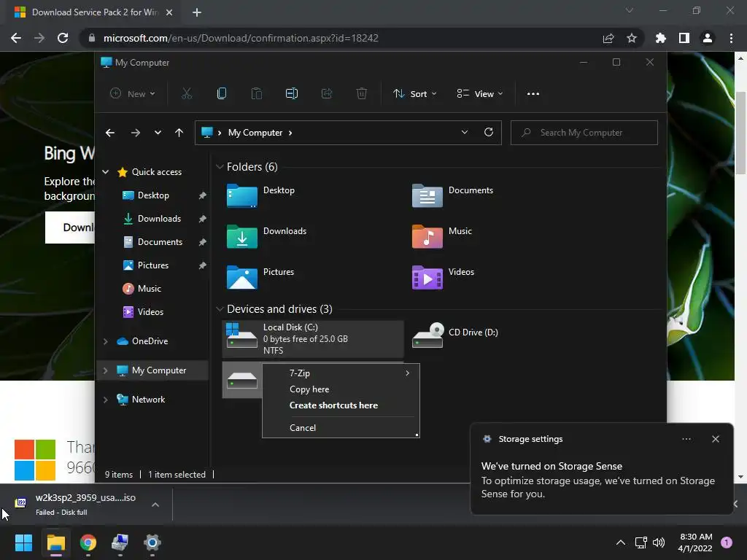Open 7-Zip submenu in context menu
The width and height of the screenshot is (747, 560).
(341, 373)
